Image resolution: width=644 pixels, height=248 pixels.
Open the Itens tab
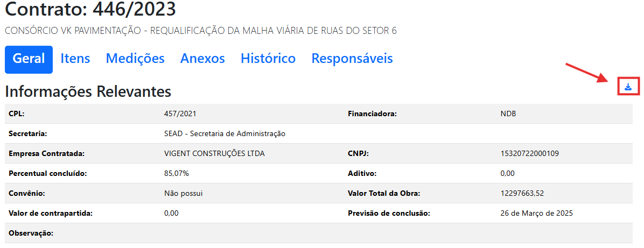pos(75,59)
